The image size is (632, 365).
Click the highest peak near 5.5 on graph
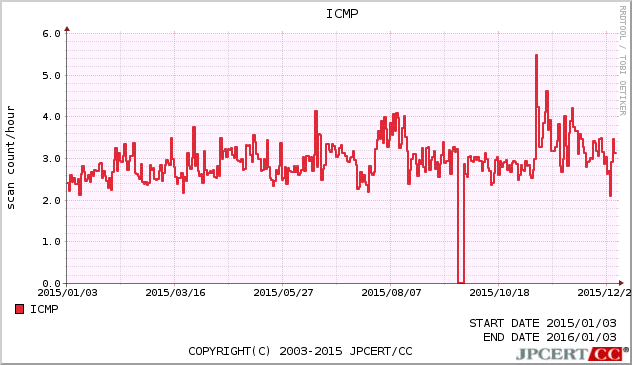pos(536,56)
